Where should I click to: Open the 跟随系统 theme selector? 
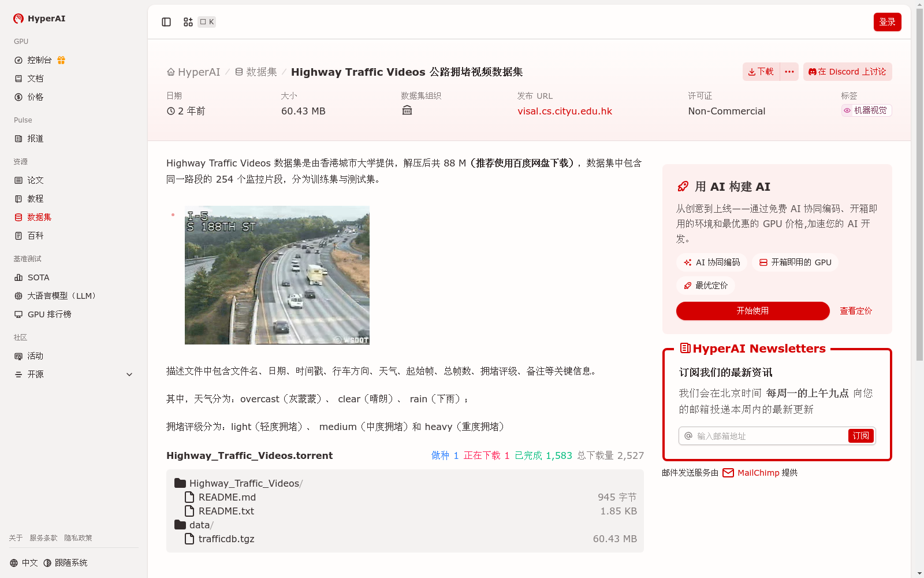point(65,563)
